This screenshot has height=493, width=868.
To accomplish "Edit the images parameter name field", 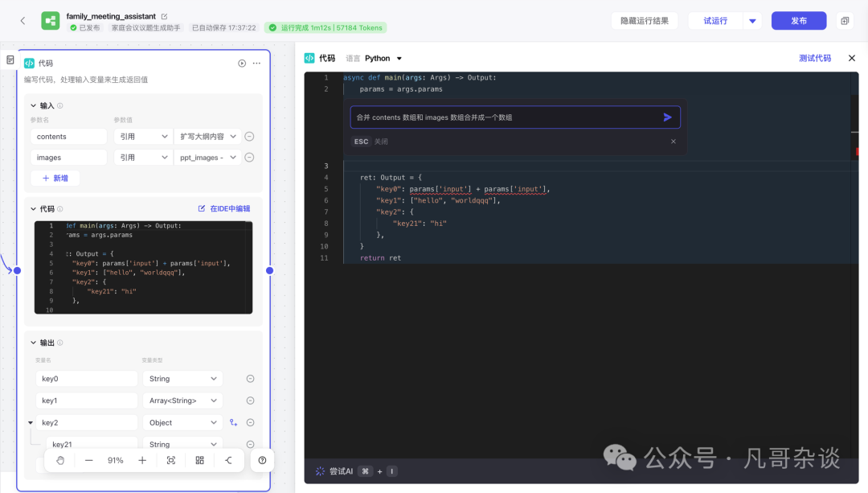I will coord(68,158).
